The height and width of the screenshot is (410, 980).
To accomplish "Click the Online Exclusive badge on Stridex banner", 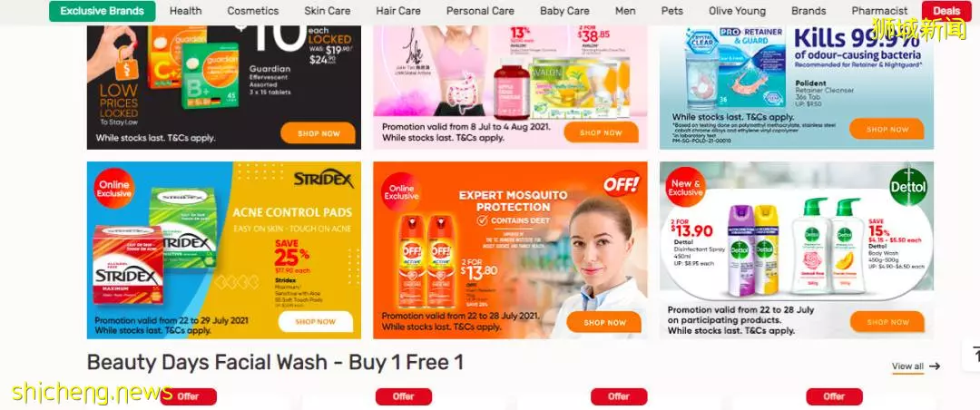I will (114, 189).
